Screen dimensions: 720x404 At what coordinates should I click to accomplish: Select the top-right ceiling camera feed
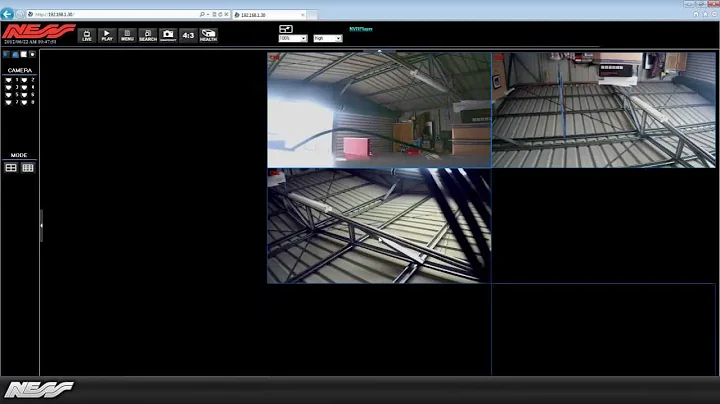point(603,110)
